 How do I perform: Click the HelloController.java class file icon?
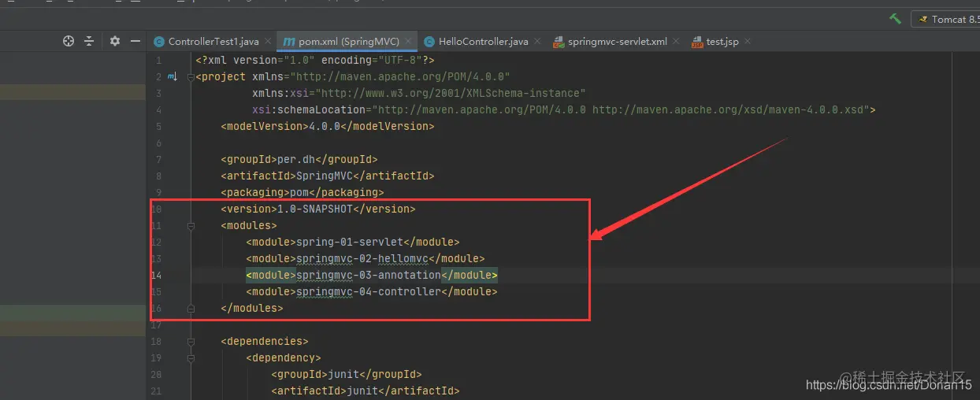(429, 42)
